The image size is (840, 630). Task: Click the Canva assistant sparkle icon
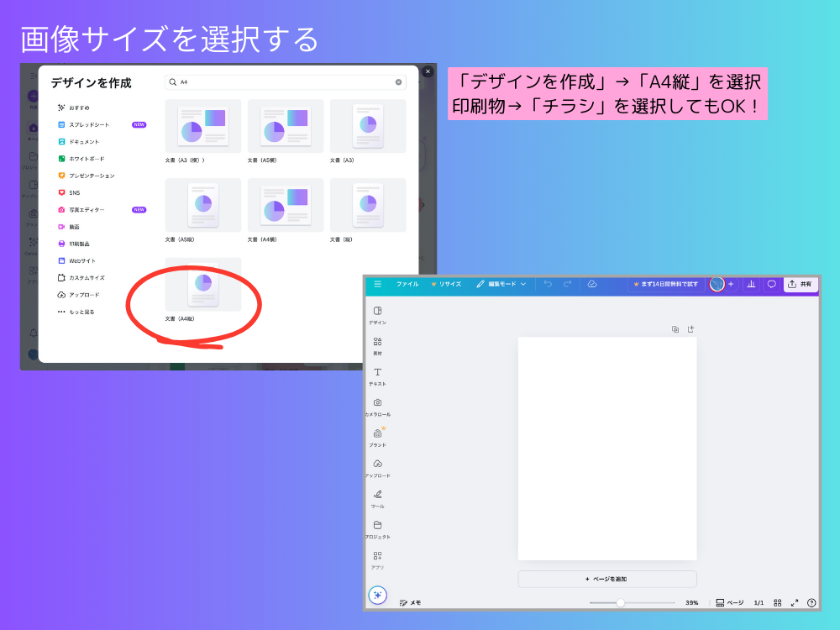[x=378, y=596]
